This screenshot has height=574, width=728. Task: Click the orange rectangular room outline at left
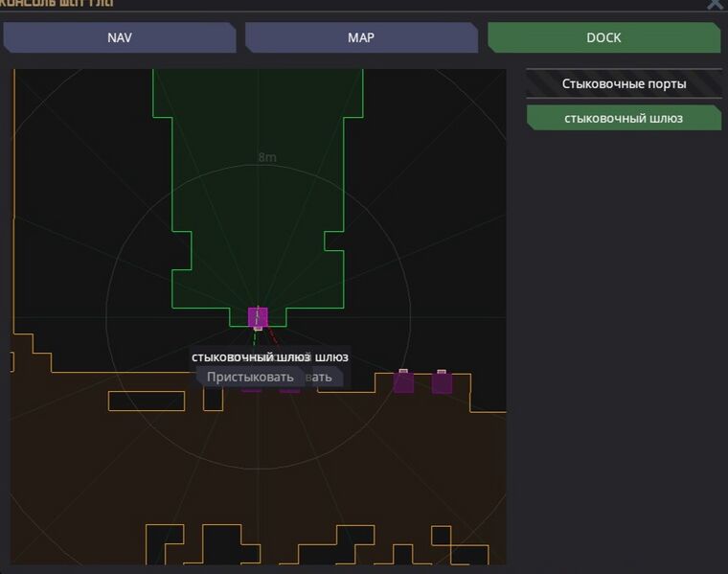pos(146,401)
